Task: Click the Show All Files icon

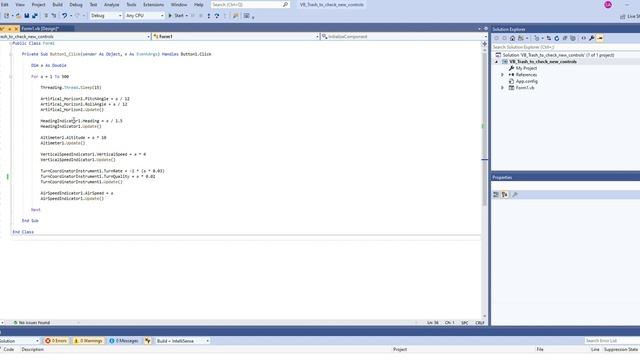Action: (573, 38)
